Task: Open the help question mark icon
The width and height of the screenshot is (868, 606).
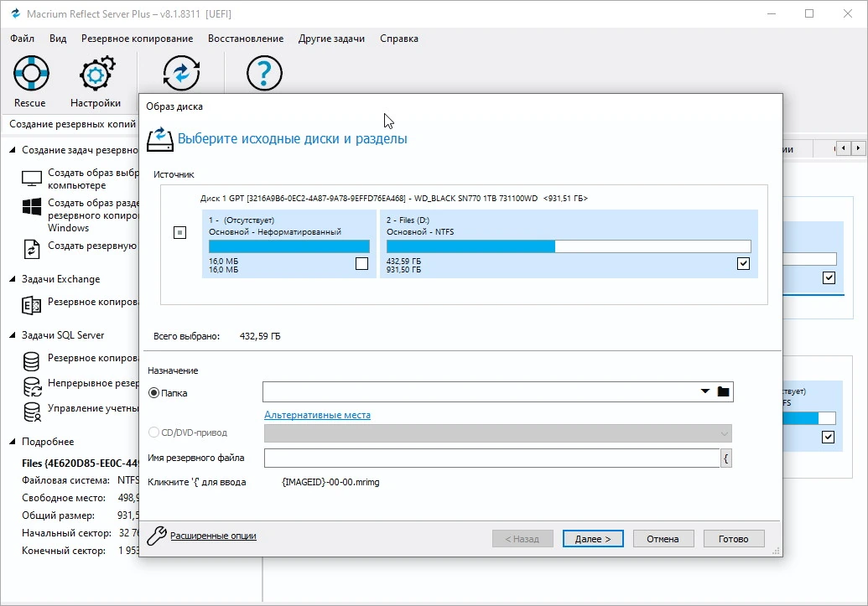Action: point(264,73)
